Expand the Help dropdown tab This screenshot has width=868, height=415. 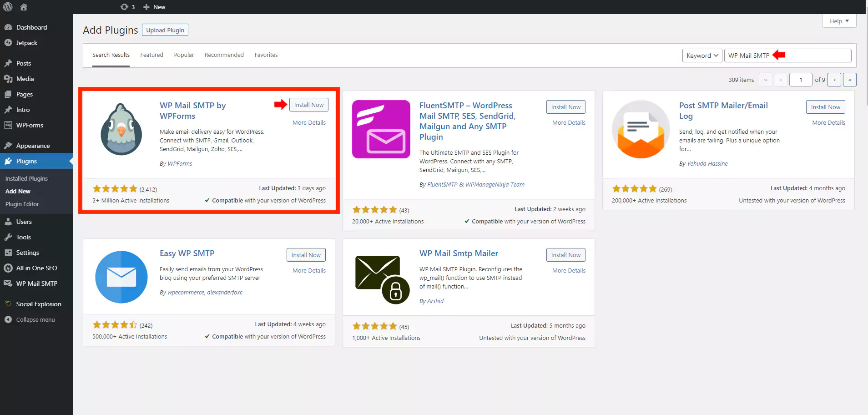(x=839, y=21)
